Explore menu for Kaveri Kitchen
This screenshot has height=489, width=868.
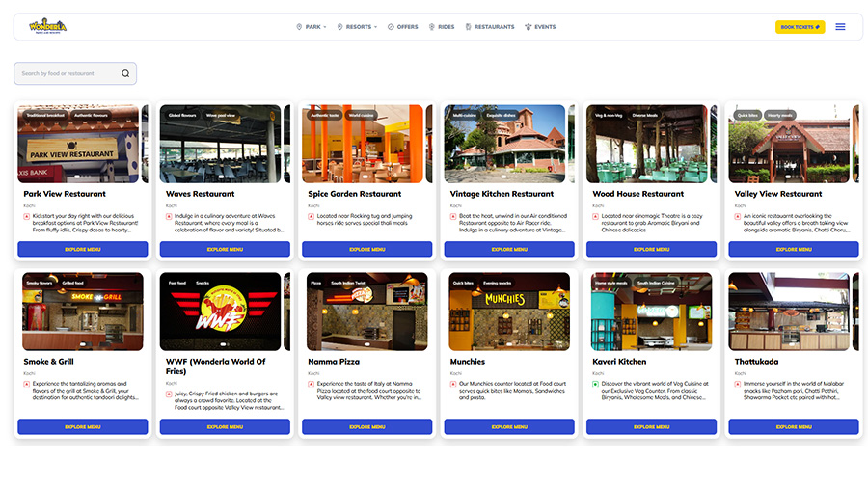pos(652,427)
